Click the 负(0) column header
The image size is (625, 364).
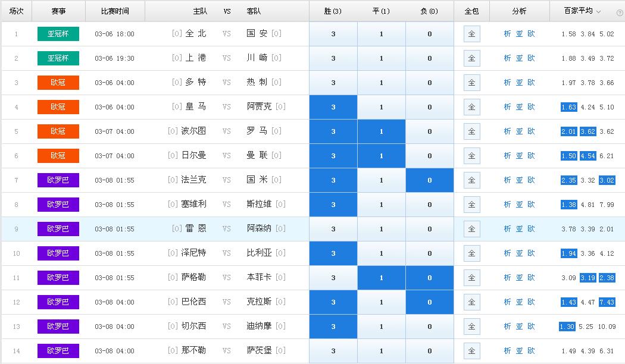(430, 11)
